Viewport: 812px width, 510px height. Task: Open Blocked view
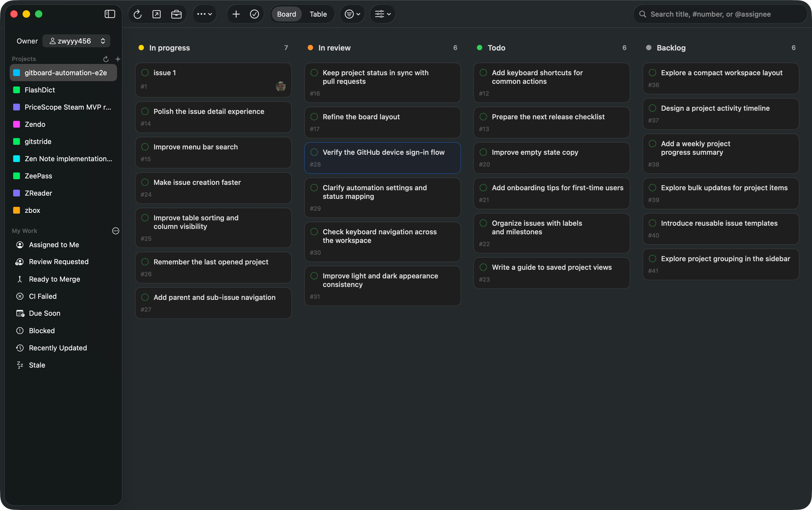point(63,331)
